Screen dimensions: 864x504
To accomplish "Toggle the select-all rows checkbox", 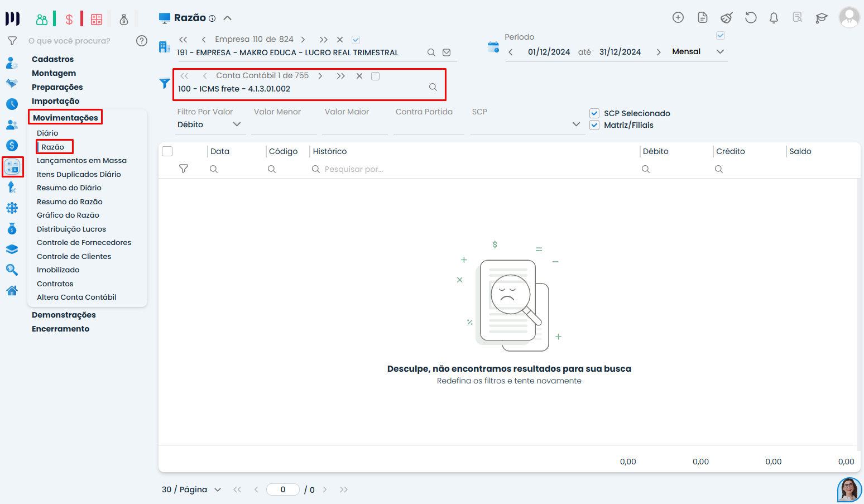I will tap(167, 151).
